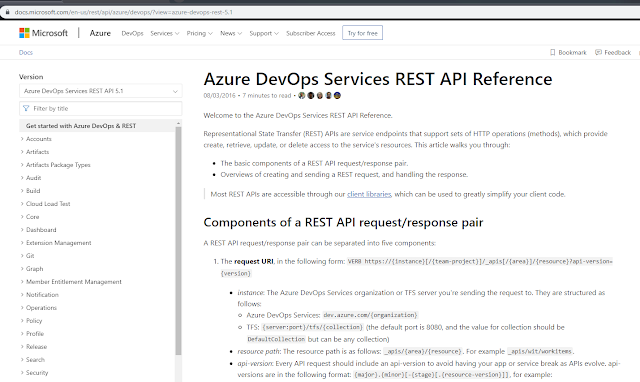Expand the Release tree node
The image size is (640, 382).
(x=22, y=347)
